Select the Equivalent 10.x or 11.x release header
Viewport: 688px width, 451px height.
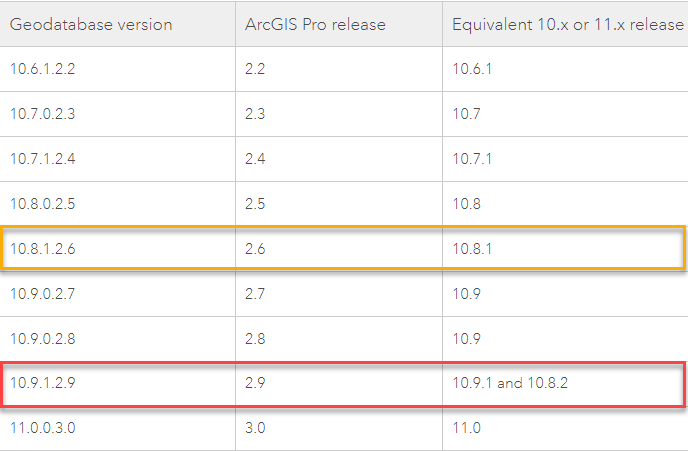pos(565,24)
